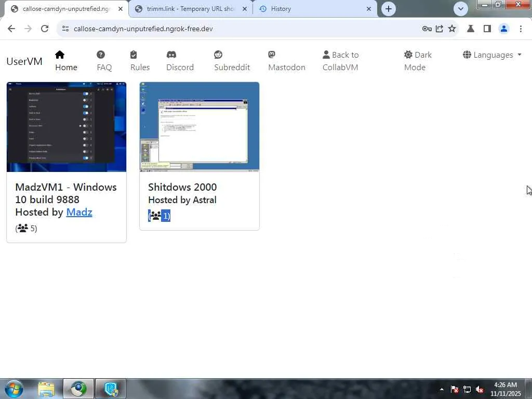Screen dimensions: 532x399
Task: Click Back to CollabVM
Action: [341, 61]
